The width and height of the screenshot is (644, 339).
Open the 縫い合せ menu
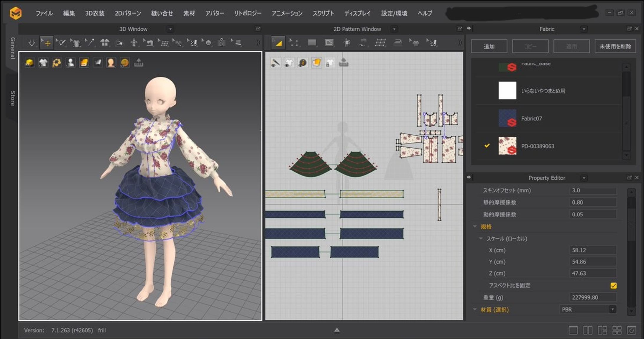[x=162, y=13]
